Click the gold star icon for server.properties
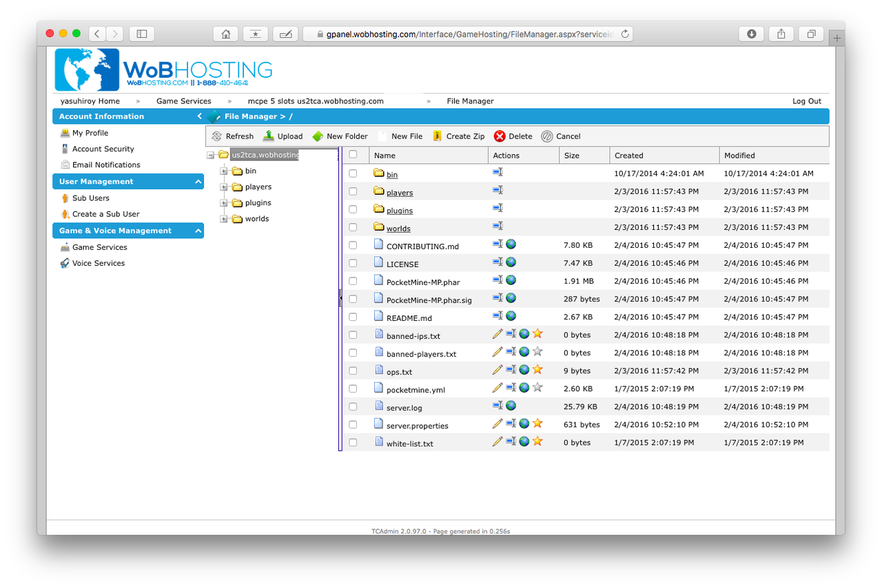The image size is (882, 588). [537, 423]
